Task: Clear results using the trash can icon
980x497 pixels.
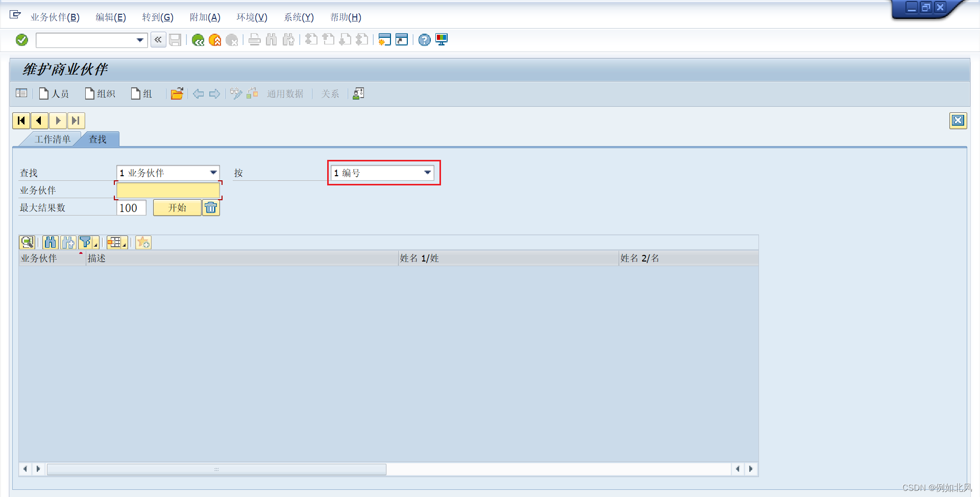Action: click(x=211, y=207)
